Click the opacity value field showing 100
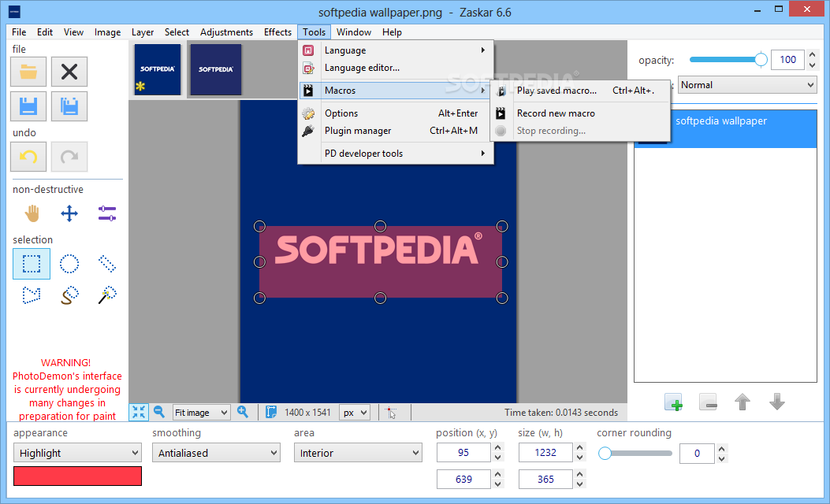 coord(787,60)
